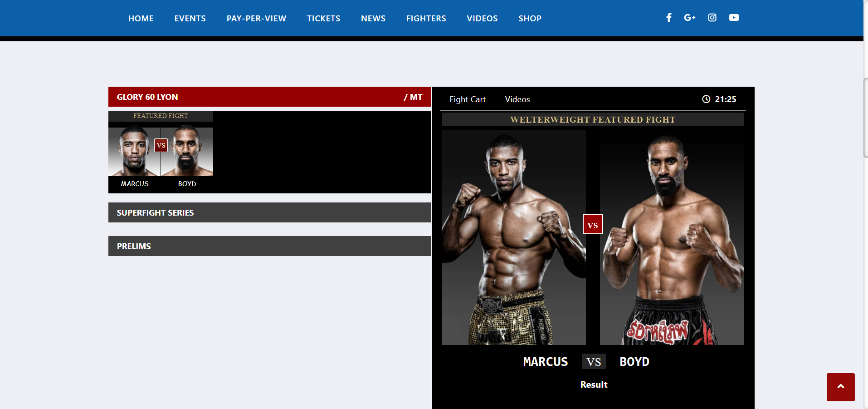Open the FIGHTERS menu item

[426, 19]
